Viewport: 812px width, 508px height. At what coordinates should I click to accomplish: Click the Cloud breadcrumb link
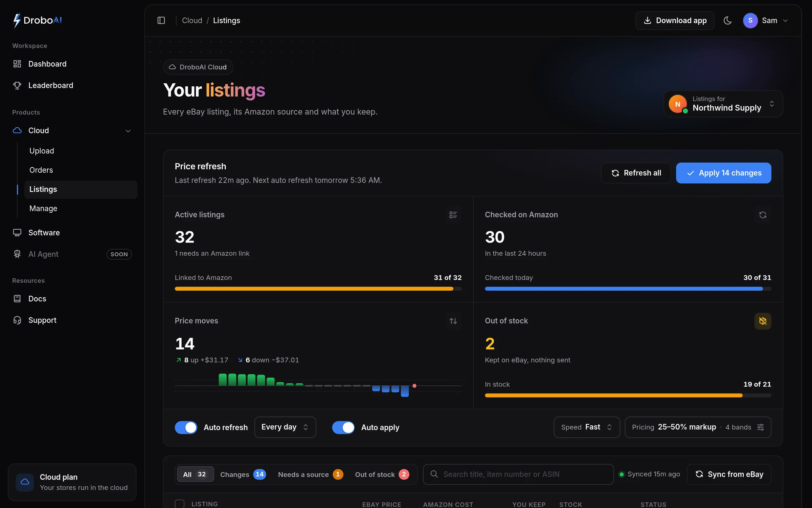tap(192, 21)
